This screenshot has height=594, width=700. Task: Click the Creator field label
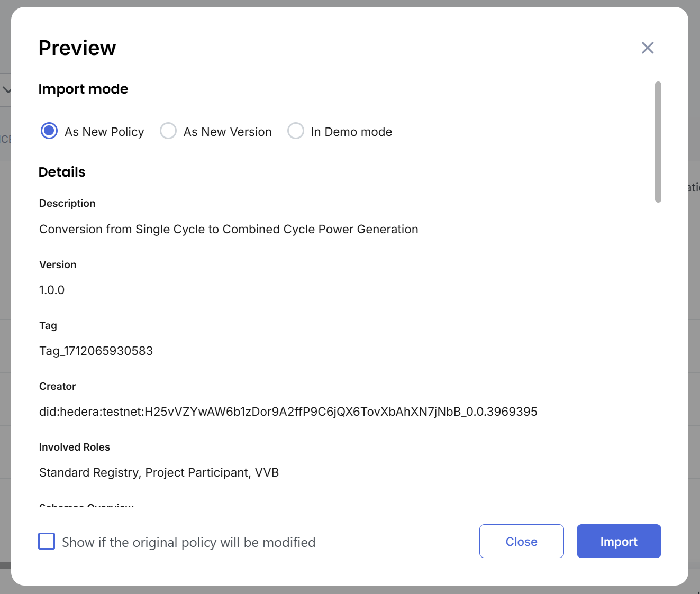[x=58, y=386]
